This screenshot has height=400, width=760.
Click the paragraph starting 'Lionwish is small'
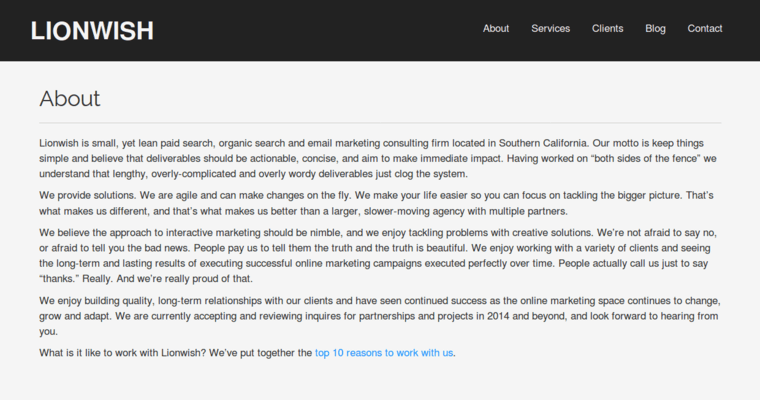378,159
